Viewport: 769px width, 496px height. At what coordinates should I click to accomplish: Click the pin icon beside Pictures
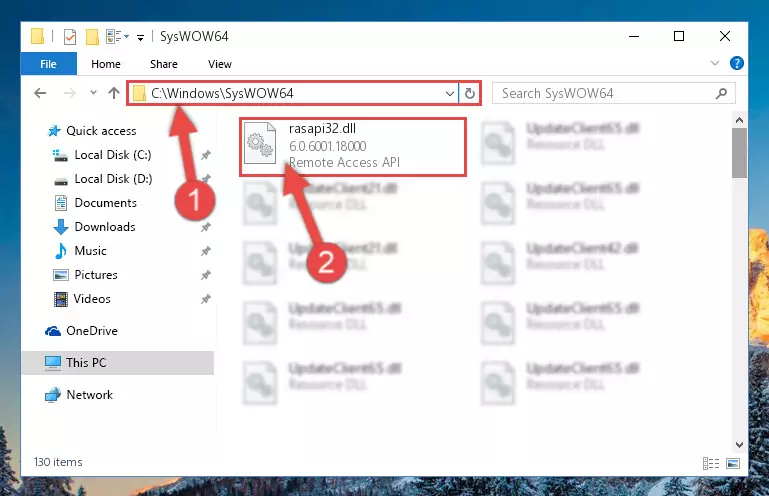(x=205, y=275)
